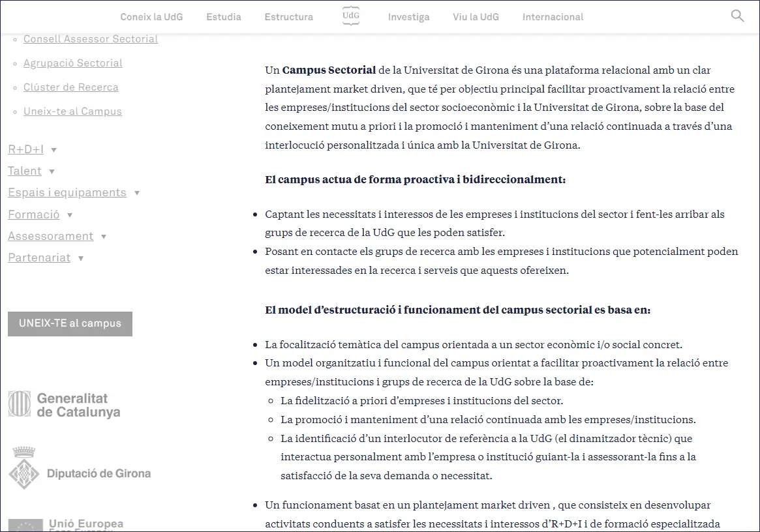The height and width of the screenshot is (532, 760).
Task: Open the search magnifier icon
Action: point(737,16)
